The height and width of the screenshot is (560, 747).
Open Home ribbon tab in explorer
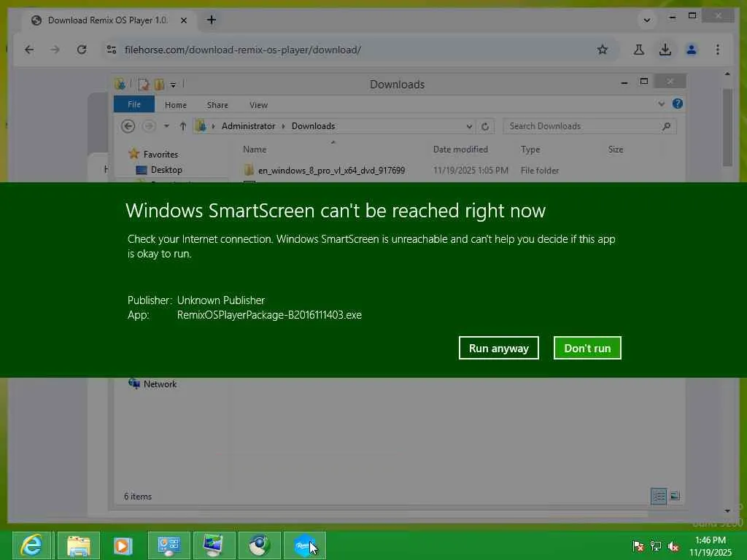point(175,105)
